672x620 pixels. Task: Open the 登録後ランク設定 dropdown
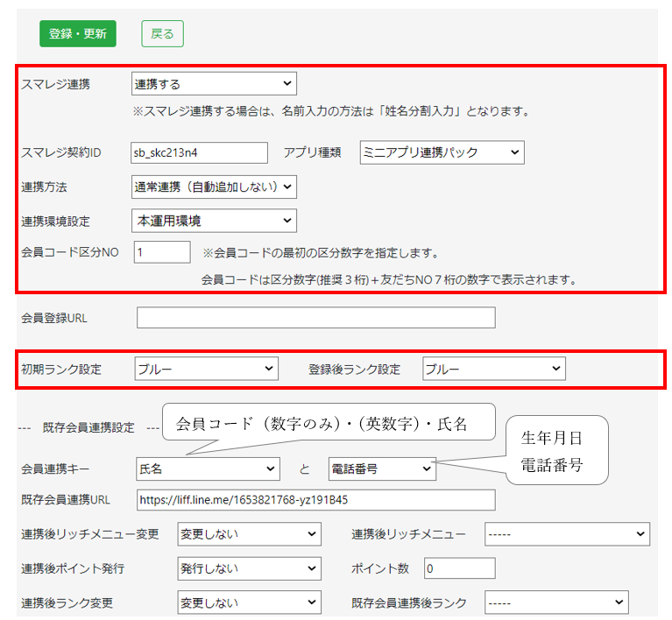pos(494,369)
